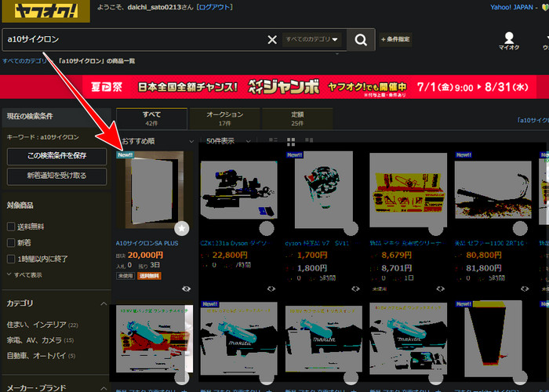Click watchlist circle on 22,800円 Dyson item
The width and height of the screenshot is (549, 392).
tap(267, 229)
